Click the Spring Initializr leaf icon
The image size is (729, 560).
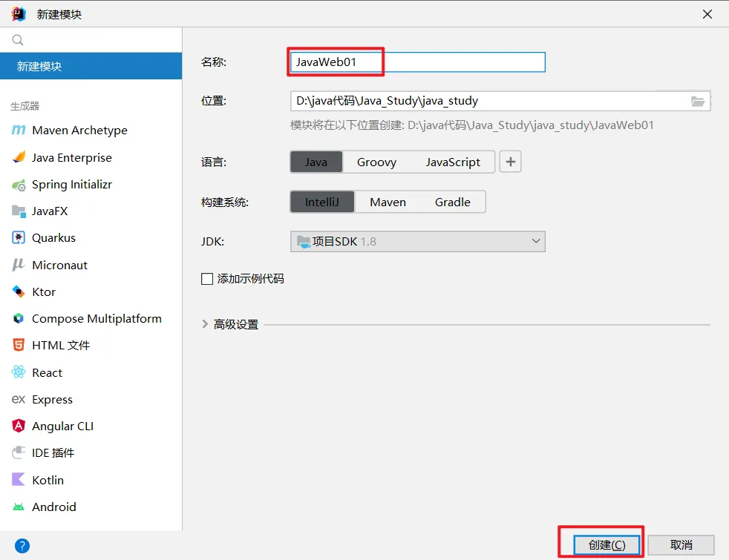(19, 185)
